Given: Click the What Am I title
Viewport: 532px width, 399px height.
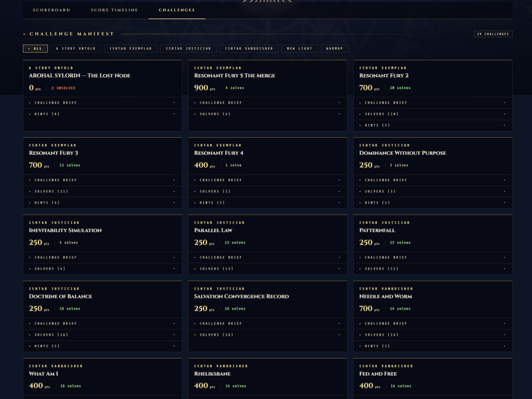Looking at the screenshot, I should coord(44,374).
